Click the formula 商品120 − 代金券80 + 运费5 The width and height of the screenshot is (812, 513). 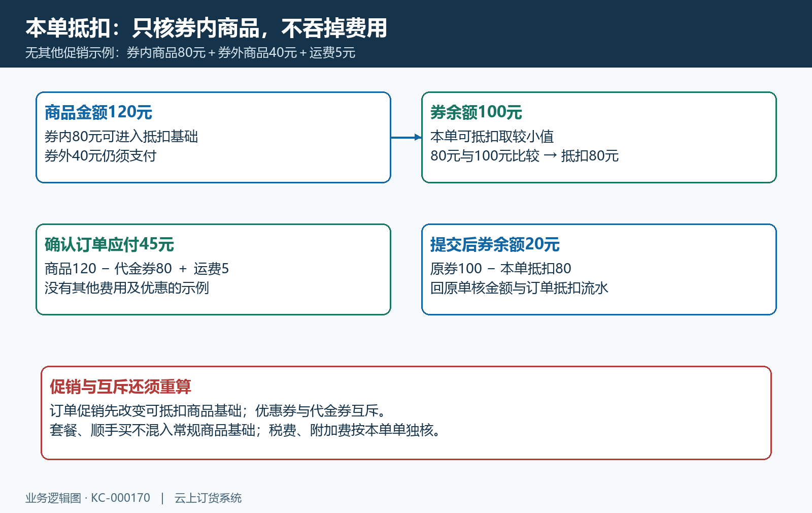tap(137, 269)
